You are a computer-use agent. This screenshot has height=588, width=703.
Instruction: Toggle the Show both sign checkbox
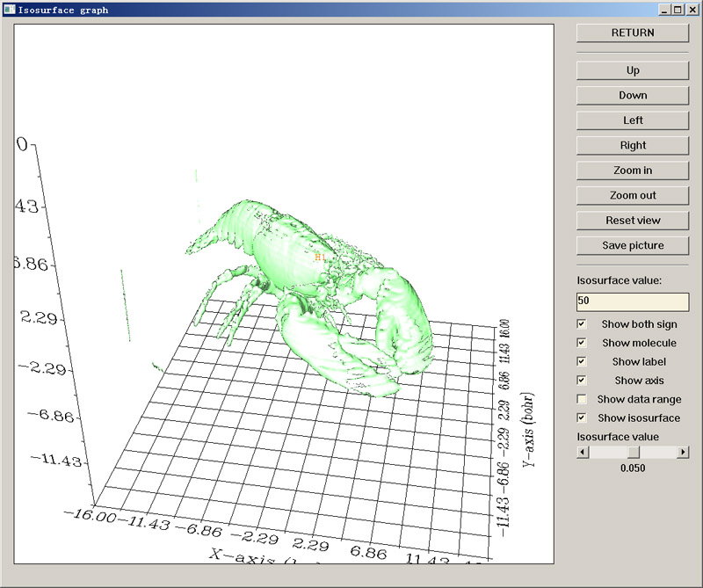coord(582,324)
